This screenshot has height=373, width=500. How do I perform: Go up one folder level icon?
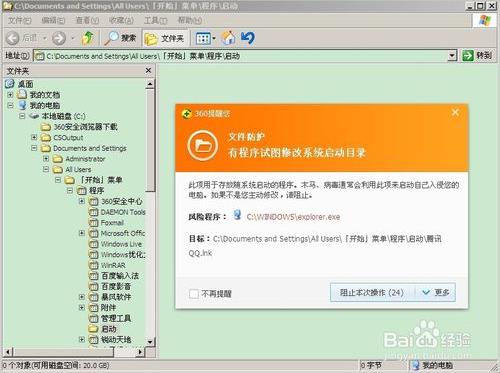87,38
